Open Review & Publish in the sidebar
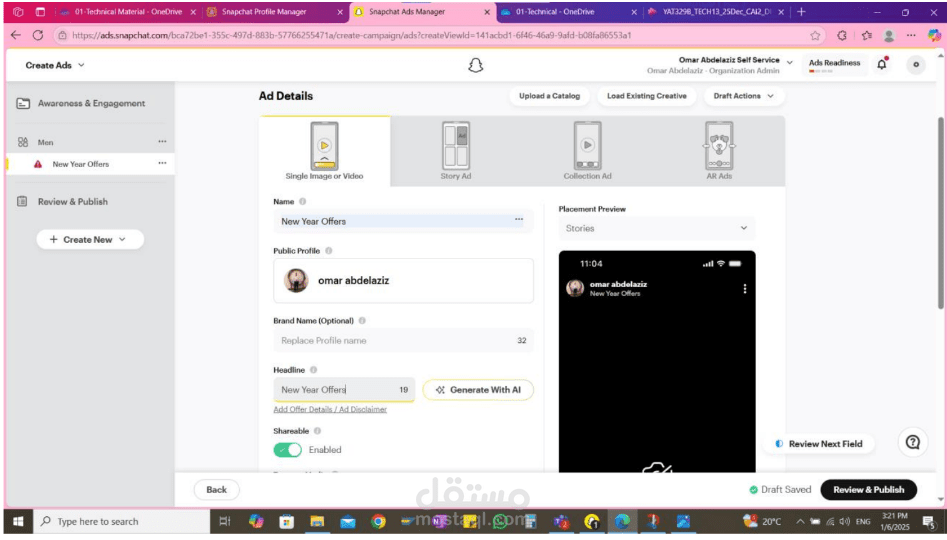Viewport: 947px width, 540px height. (72, 201)
